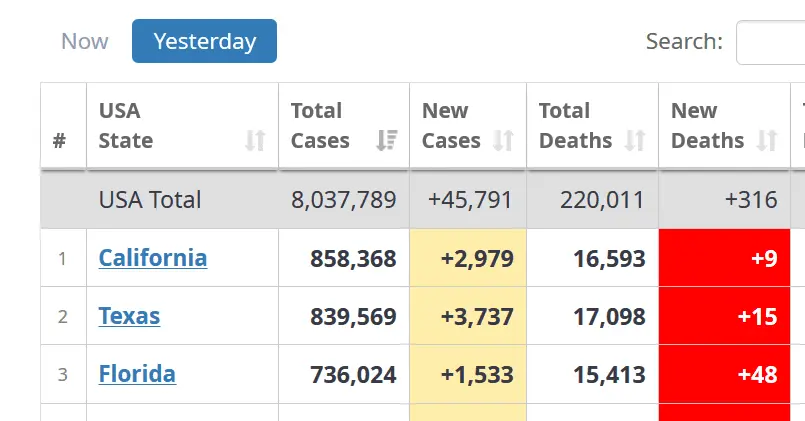This screenshot has height=421, width=805.
Task: Sort by USA State column arrows
Action: tap(255, 141)
